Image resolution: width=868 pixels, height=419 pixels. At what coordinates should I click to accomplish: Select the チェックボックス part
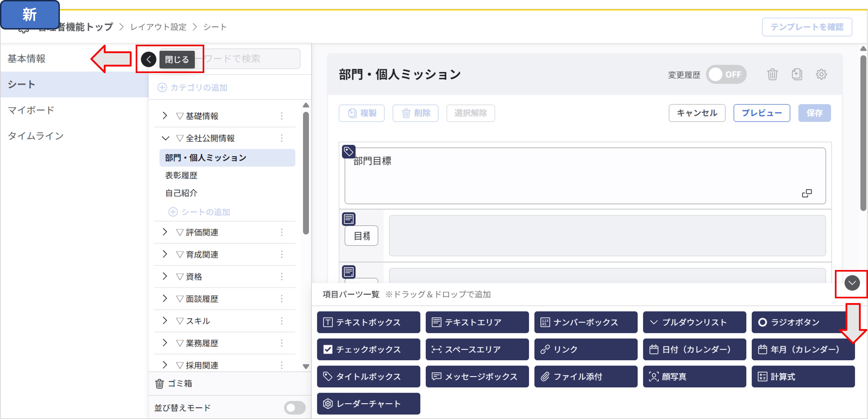(368, 349)
